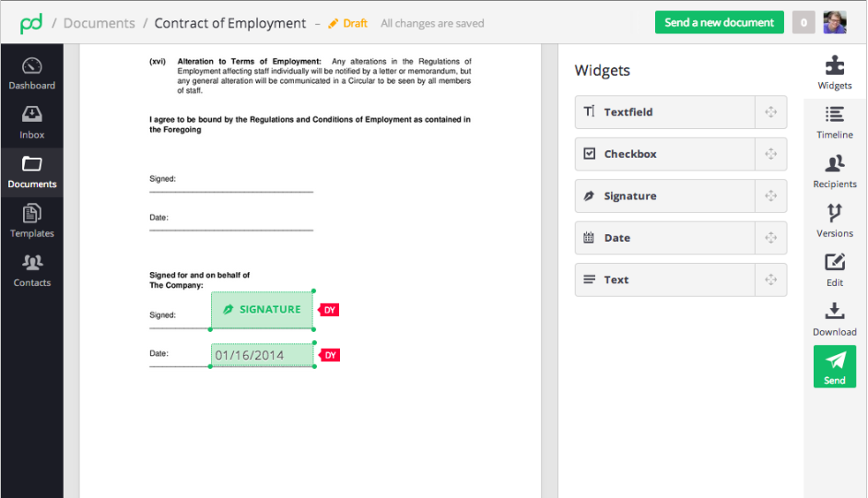This screenshot has height=498, width=868.
Task: Select the Checkbox widget
Action: [x=665, y=154]
